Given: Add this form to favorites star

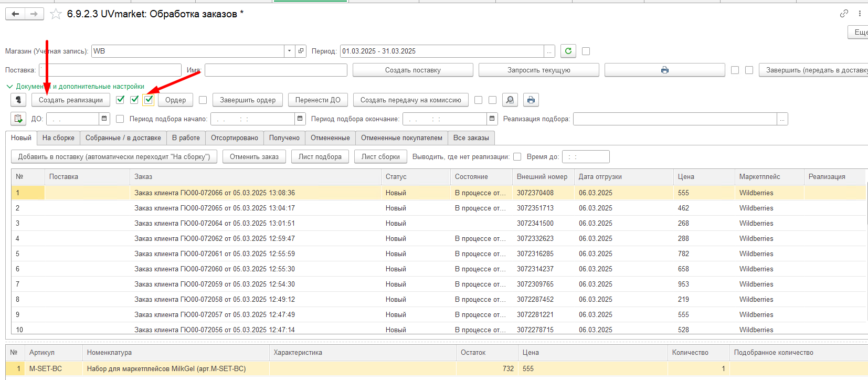Looking at the screenshot, I should click(56, 14).
